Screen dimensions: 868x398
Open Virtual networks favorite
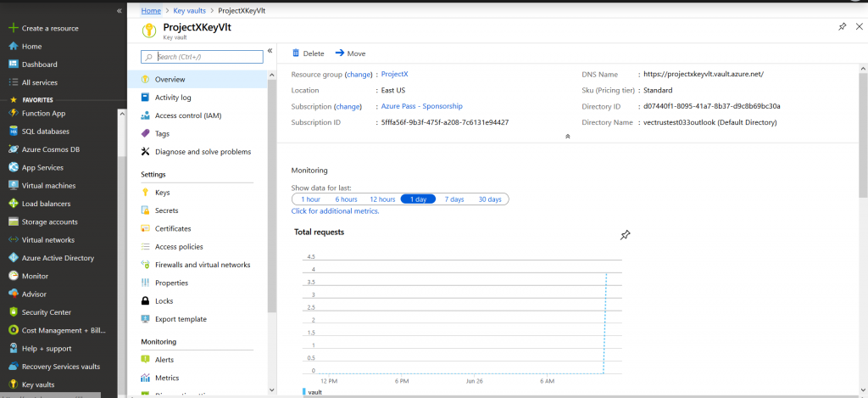[48, 240]
